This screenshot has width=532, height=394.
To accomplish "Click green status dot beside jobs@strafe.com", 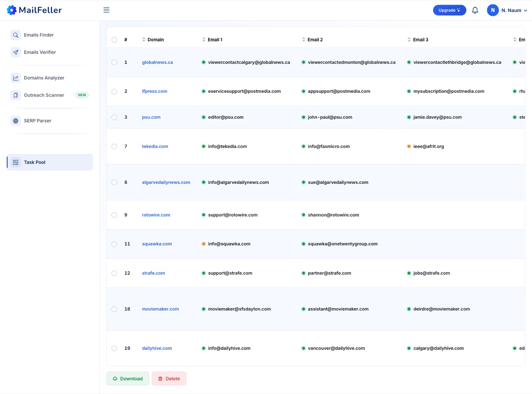I will [x=409, y=273].
